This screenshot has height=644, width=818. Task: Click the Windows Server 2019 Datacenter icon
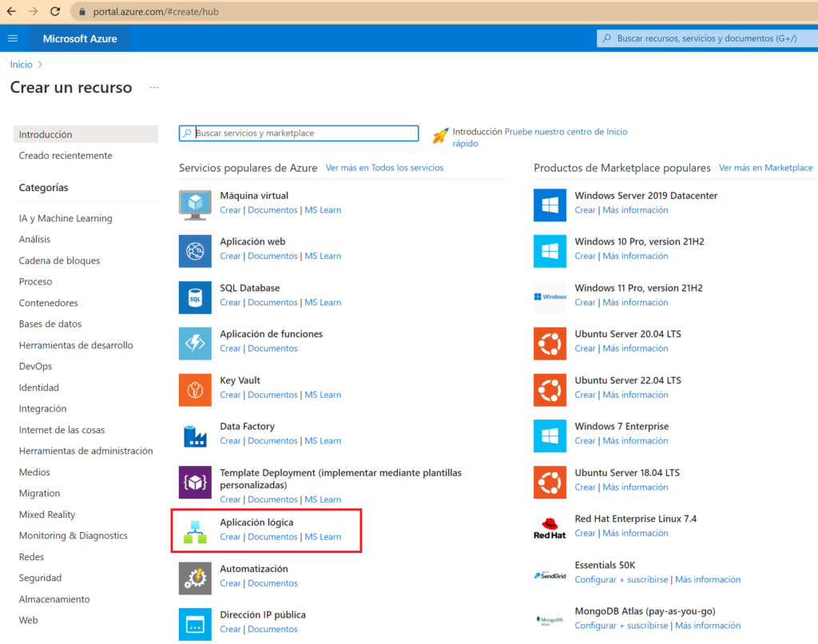tap(550, 205)
